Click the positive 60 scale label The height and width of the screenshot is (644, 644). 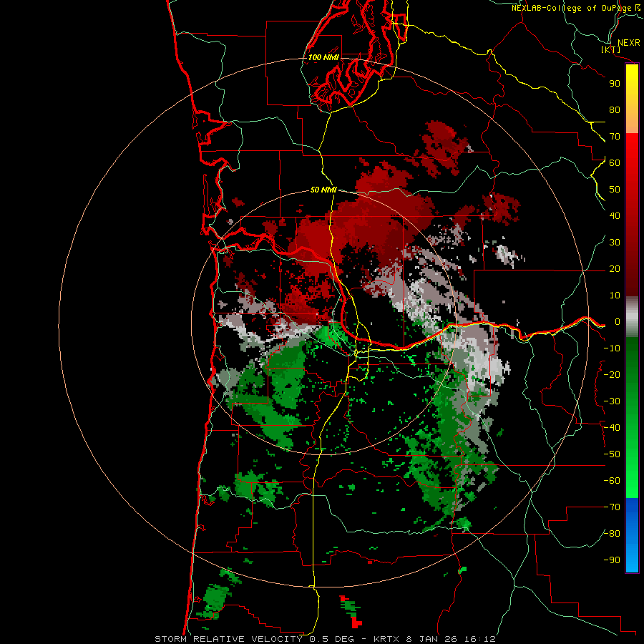pos(615,162)
